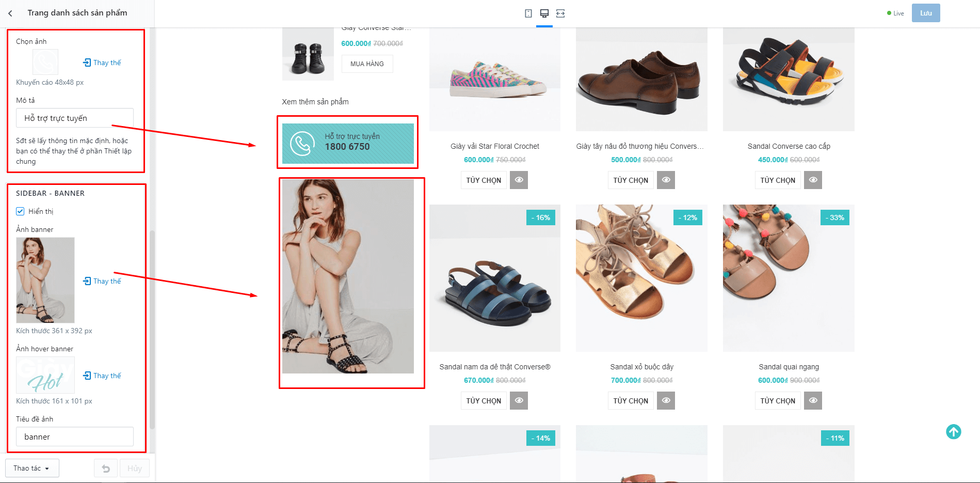Switch preview to mobile device view
The width and height of the screenshot is (980, 483).
pos(528,13)
